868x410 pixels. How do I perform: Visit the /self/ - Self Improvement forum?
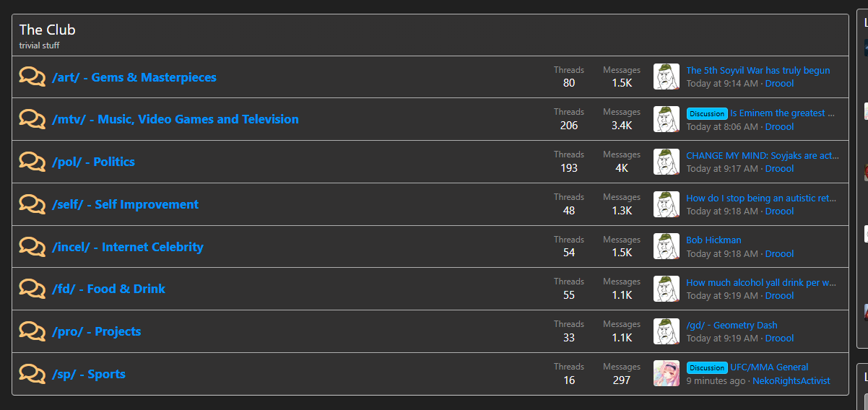click(x=125, y=204)
